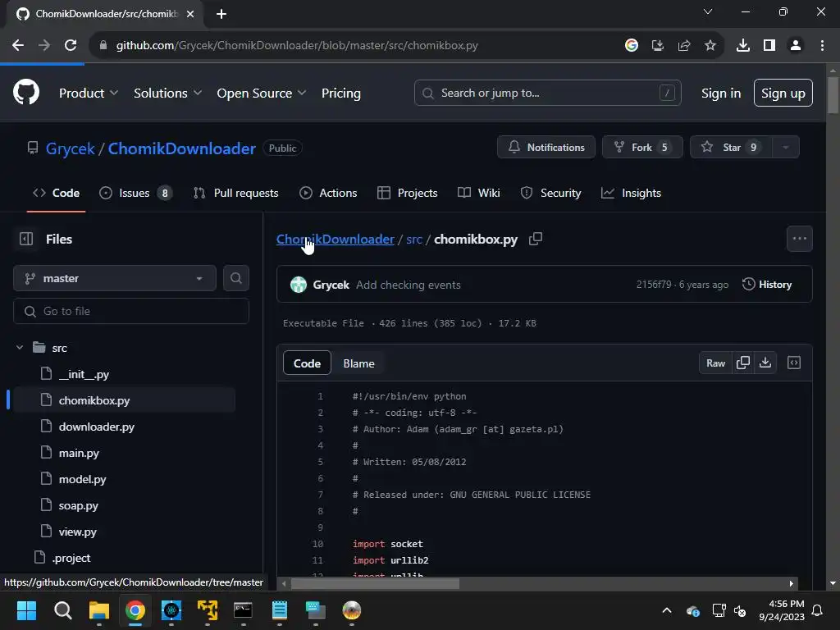840x630 pixels.
Task: Open Chrome profile icon
Action: 796,46
